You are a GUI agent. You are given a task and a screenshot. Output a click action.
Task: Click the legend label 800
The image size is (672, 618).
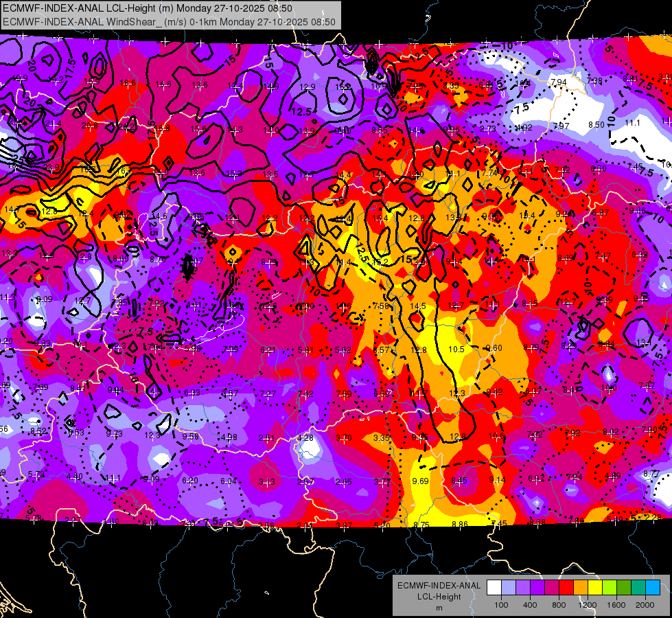pyautogui.click(x=559, y=605)
